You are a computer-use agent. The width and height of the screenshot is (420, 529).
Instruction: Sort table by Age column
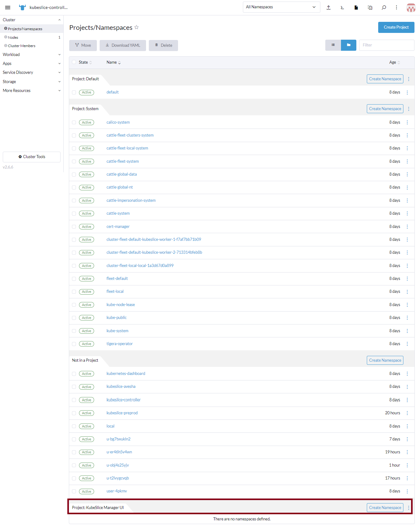point(394,62)
